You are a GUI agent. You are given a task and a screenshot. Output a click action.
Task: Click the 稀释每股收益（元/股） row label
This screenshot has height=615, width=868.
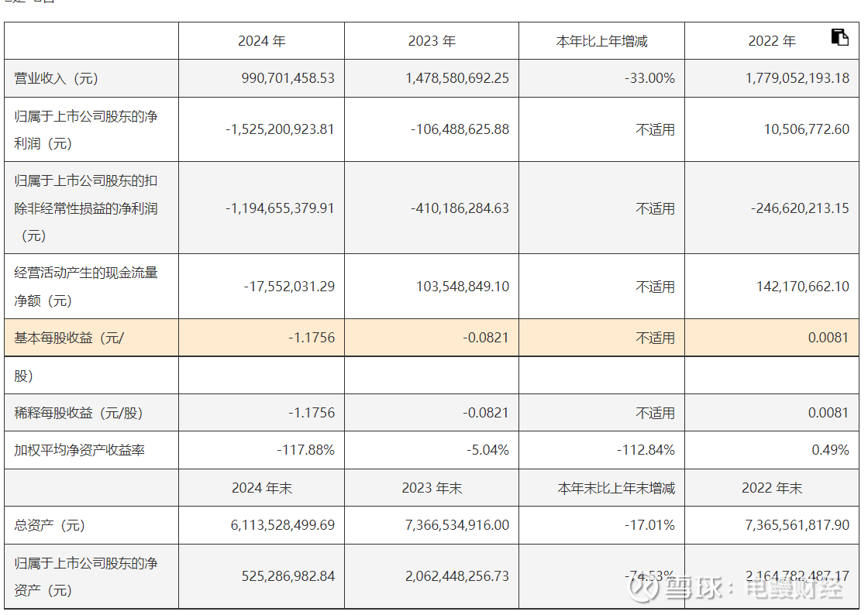coord(79,413)
